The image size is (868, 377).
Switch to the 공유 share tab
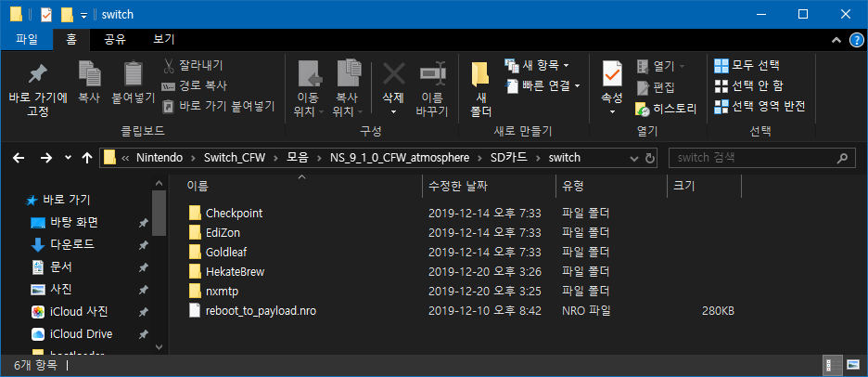[x=115, y=39]
